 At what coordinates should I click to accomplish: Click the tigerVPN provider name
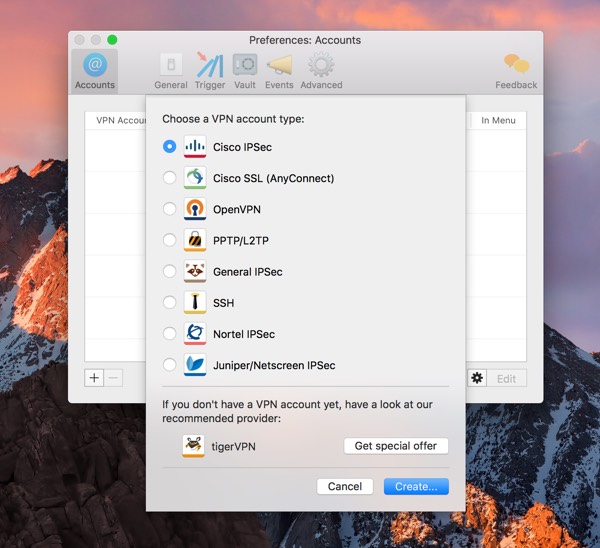pos(233,447)
